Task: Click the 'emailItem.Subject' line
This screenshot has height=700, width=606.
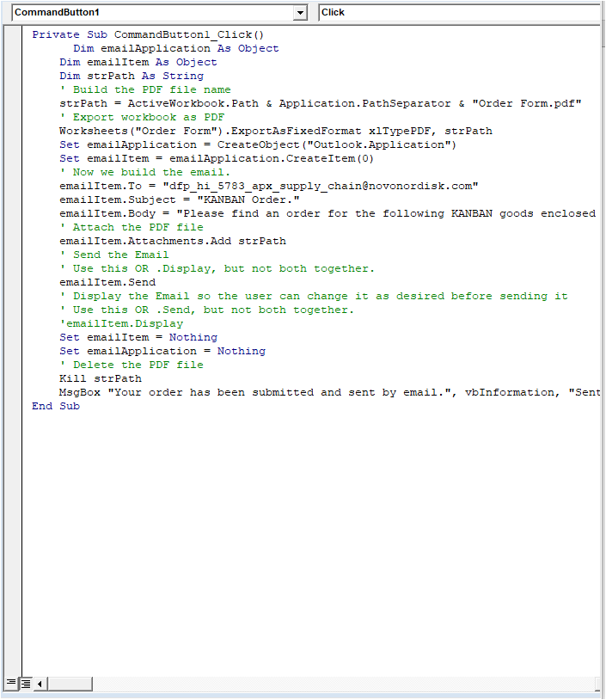Action: click(180, 200)
